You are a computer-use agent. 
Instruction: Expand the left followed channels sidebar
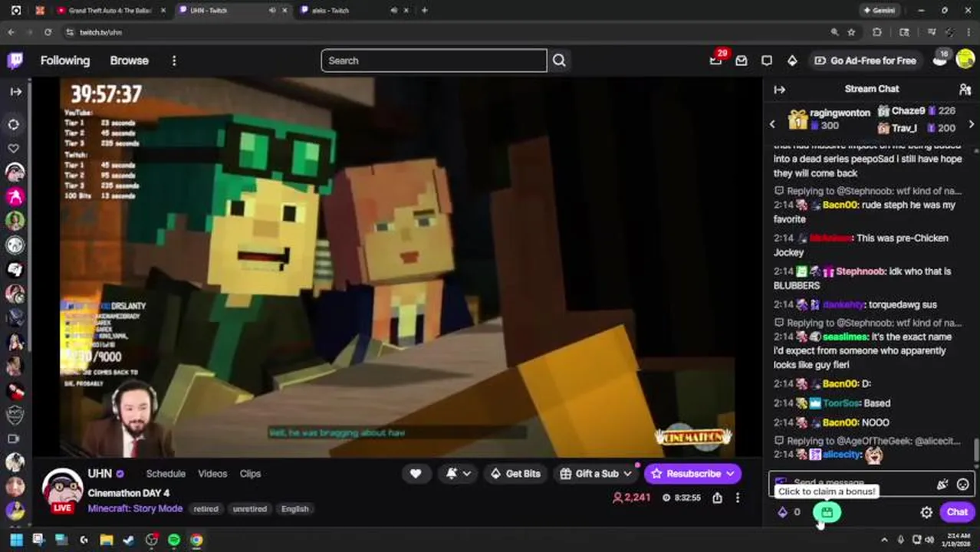(x=15, y=91)
